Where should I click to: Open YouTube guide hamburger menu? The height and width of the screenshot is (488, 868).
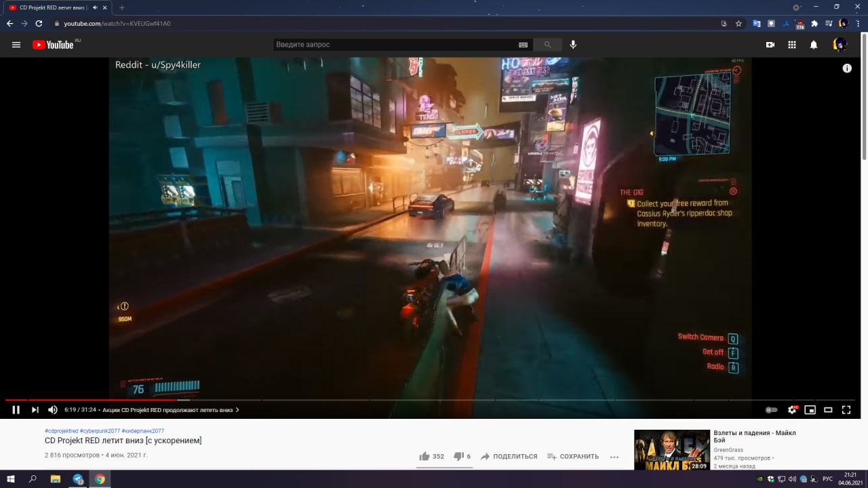[x=16, y=45]
